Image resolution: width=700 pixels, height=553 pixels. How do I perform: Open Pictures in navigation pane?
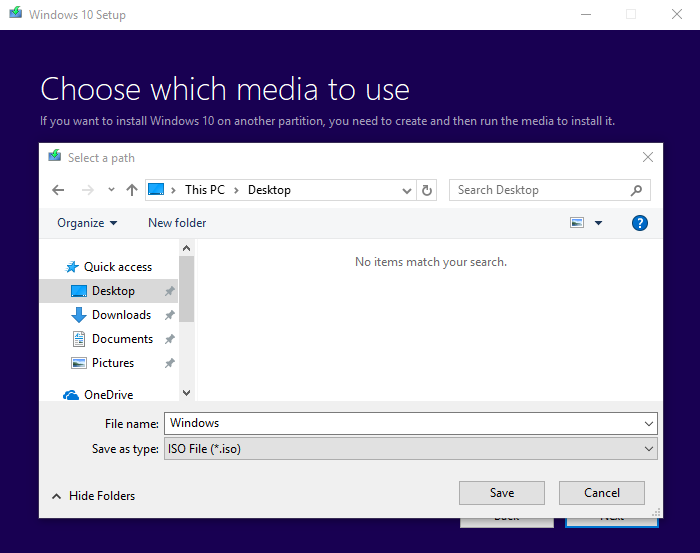click(113, 363)
